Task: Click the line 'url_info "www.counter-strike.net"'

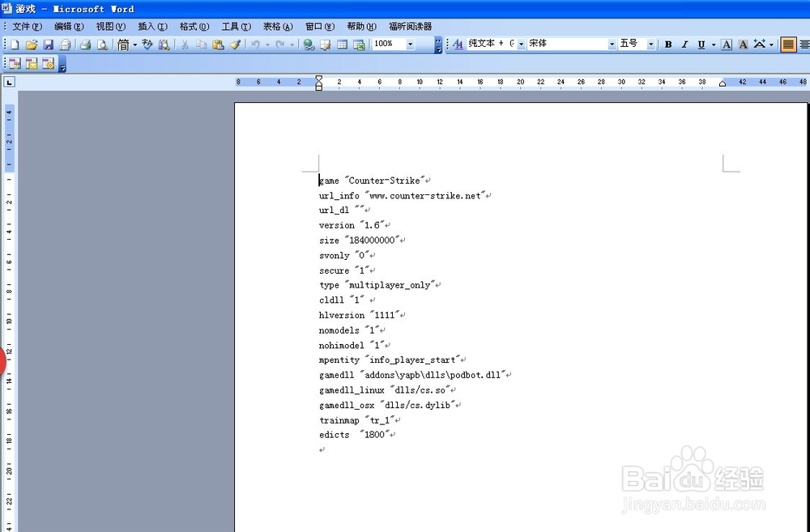Action: tap(403, 195)
